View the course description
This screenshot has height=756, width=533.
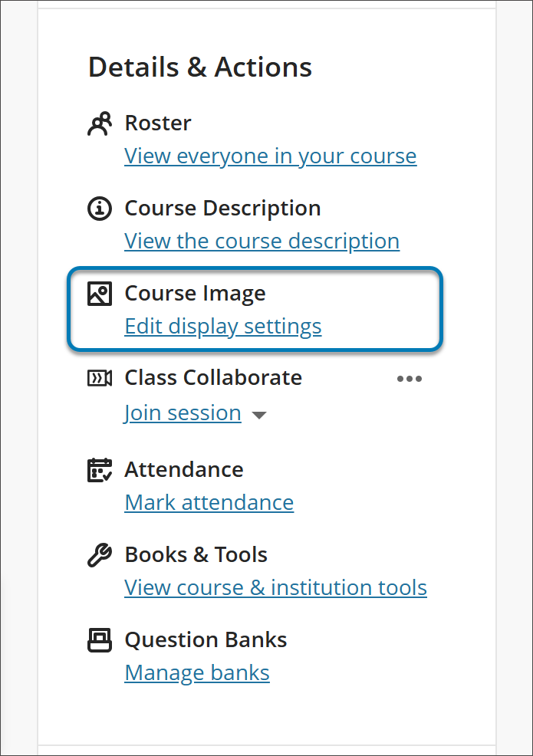pos(262,241)
